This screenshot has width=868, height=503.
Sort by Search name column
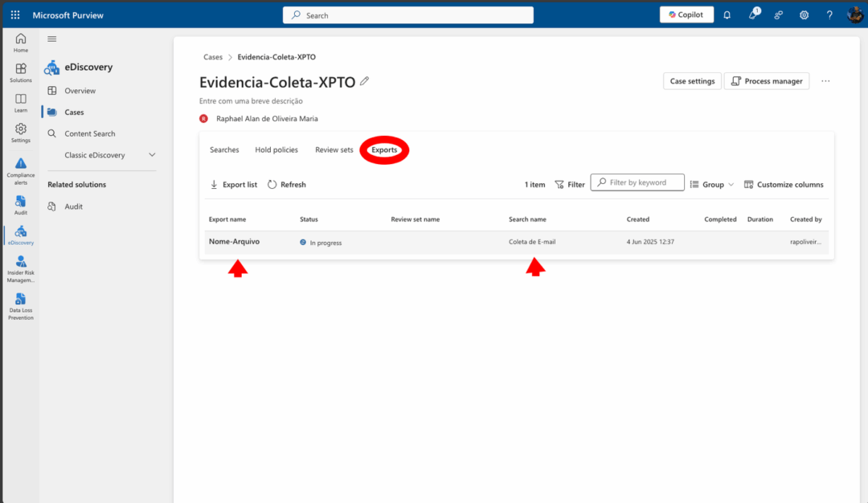click(x=527, y=219)
